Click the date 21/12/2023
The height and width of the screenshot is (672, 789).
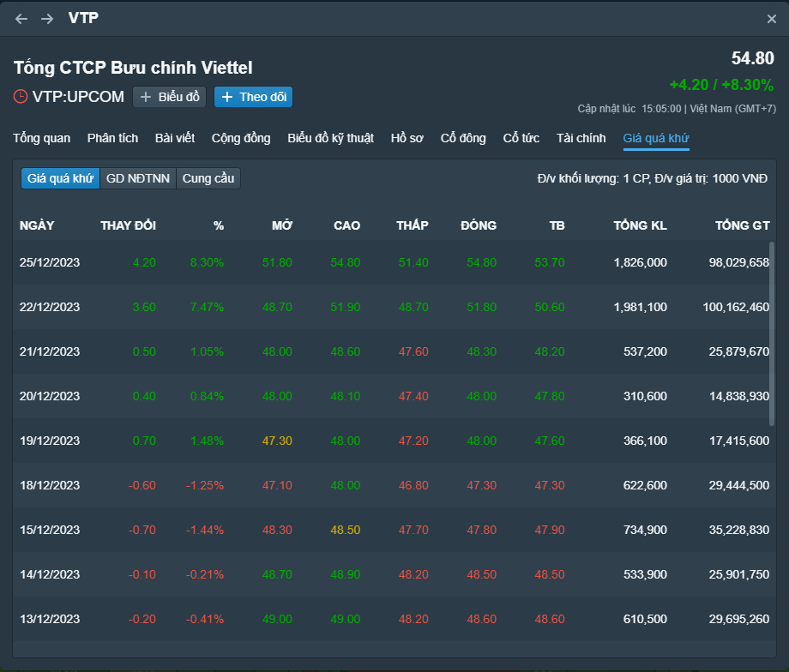[x=50, y=351]
